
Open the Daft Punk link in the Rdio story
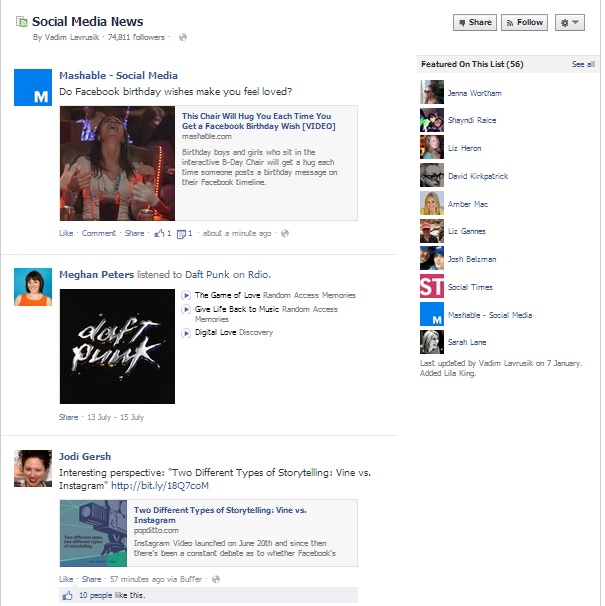[x=207, y=274]
